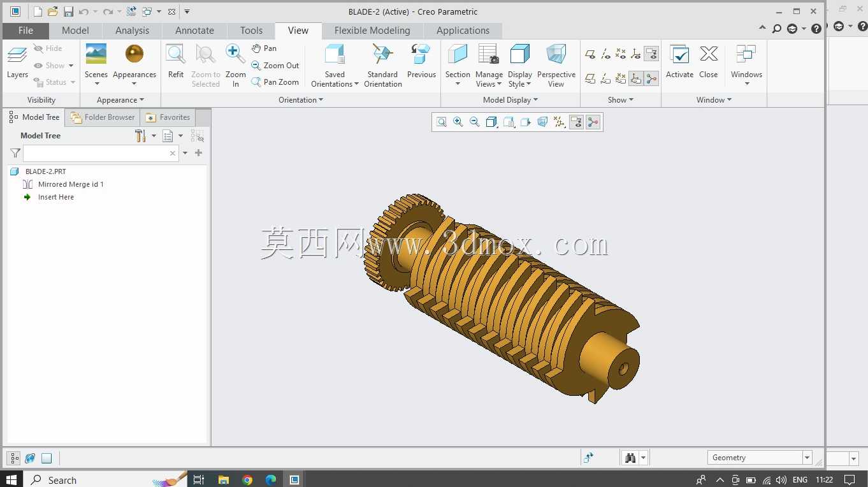Click Insert Here marker in model tree
Screen dimensions: 868x487
click(x=55, y=197)
